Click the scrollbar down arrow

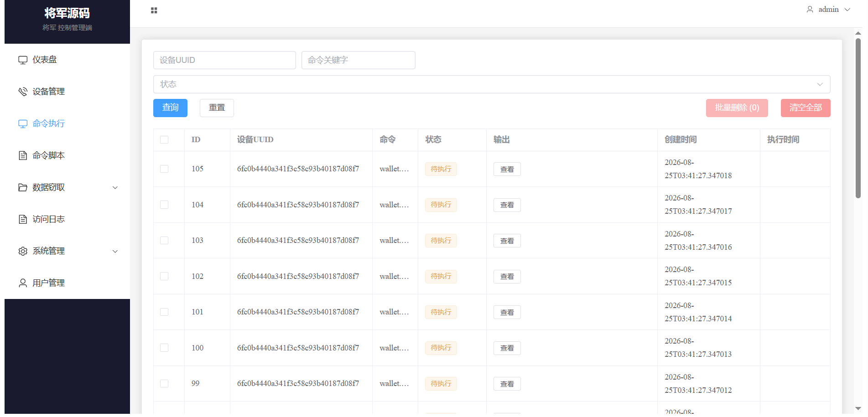[858, 409]
